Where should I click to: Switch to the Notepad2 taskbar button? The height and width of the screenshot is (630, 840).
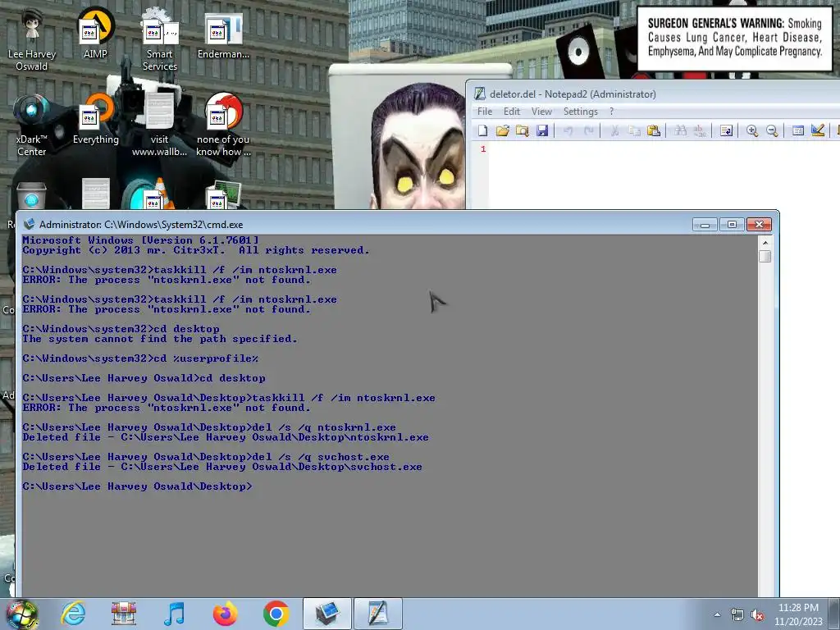(x=377, y=614)
